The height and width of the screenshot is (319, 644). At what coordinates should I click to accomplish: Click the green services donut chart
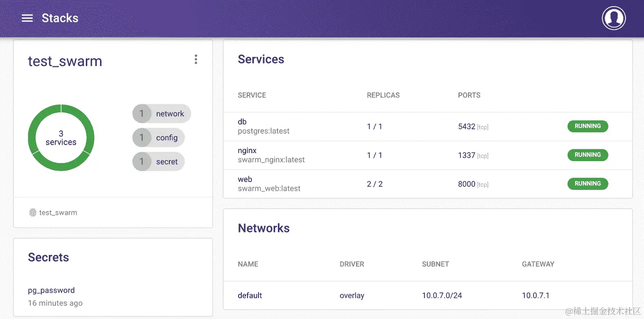click(61, 137)
